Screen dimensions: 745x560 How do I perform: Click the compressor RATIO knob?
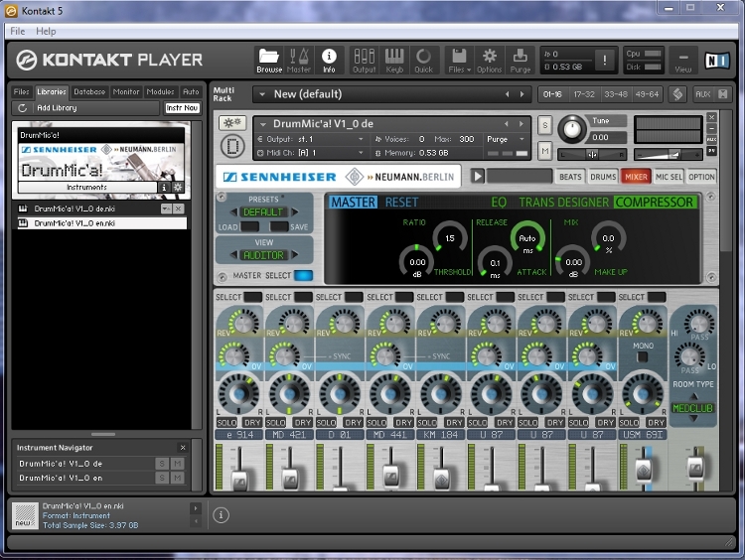(449, 238)
